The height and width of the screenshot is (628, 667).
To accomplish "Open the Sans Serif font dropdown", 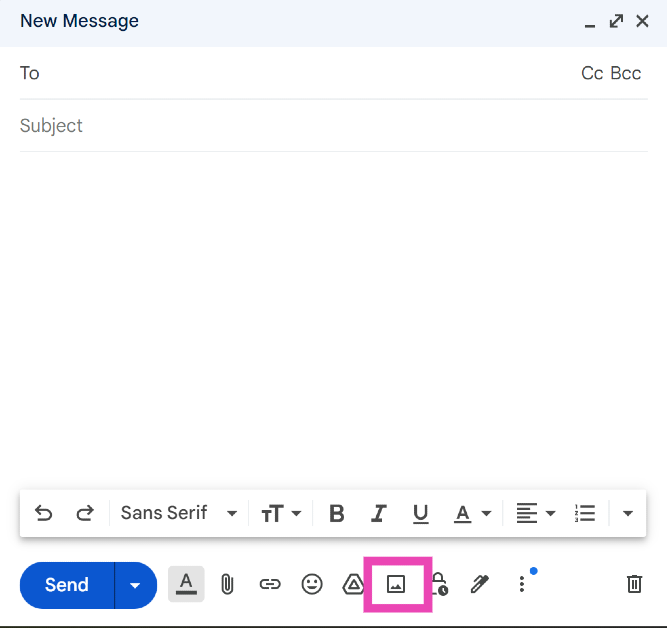I will tap(178, 513).
